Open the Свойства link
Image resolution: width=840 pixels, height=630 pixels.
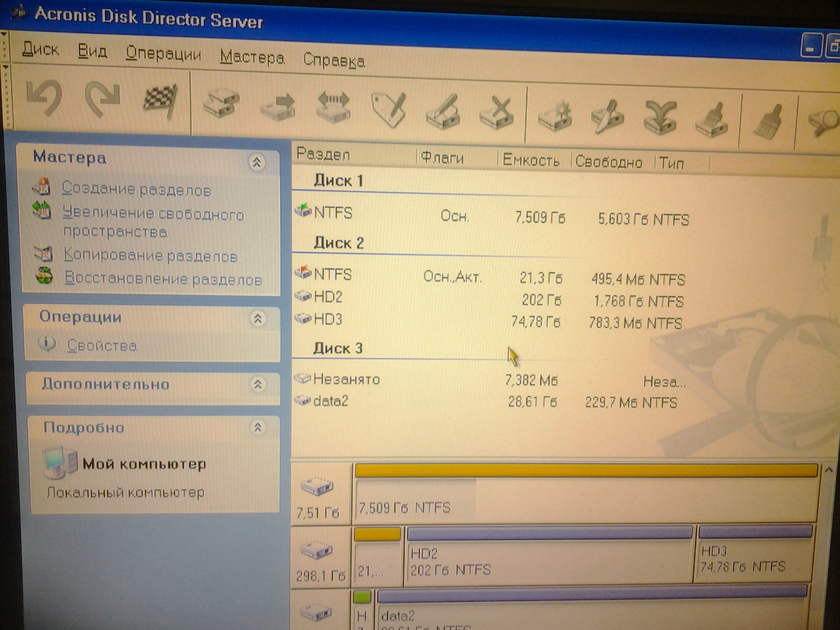(x=102, y=346)
